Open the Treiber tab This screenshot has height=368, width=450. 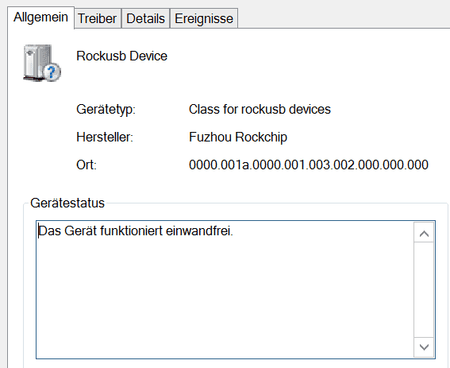(97, 19)
